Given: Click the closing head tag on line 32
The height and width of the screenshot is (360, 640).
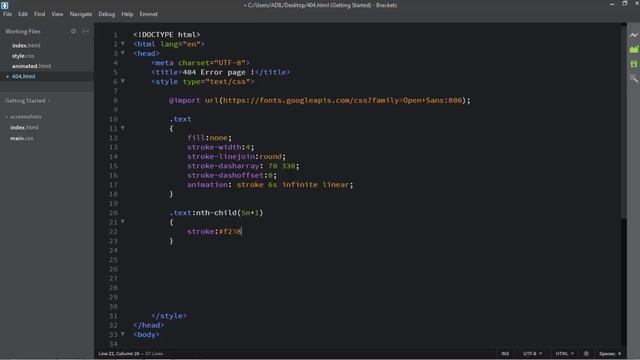Looking at the screenshot, I should tap(149, 325).
